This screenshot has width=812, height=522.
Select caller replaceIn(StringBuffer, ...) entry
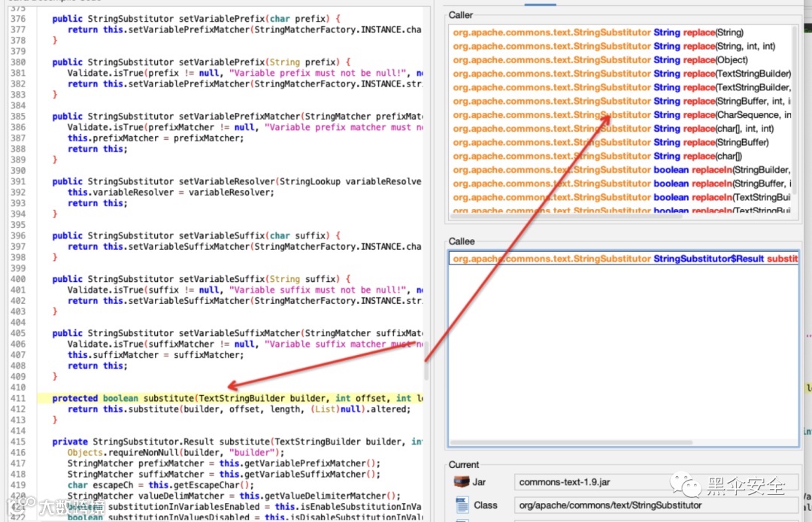pyautogui.click(x=622, y=184)
